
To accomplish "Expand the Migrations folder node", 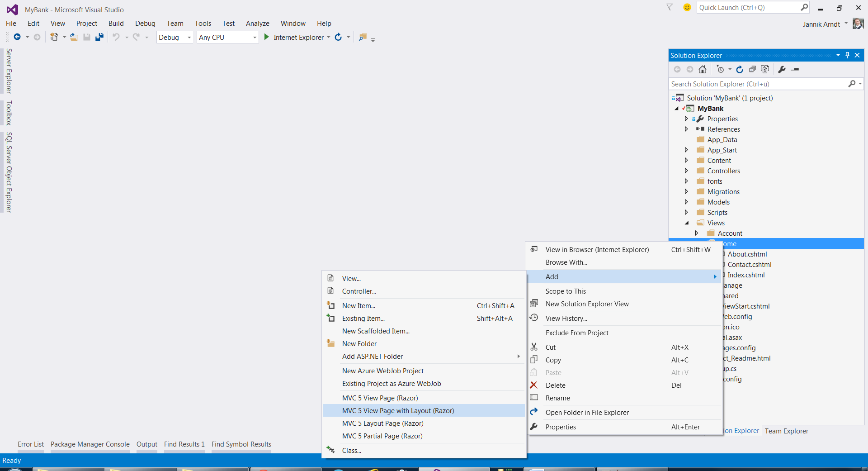I will (x=686, y=191).
